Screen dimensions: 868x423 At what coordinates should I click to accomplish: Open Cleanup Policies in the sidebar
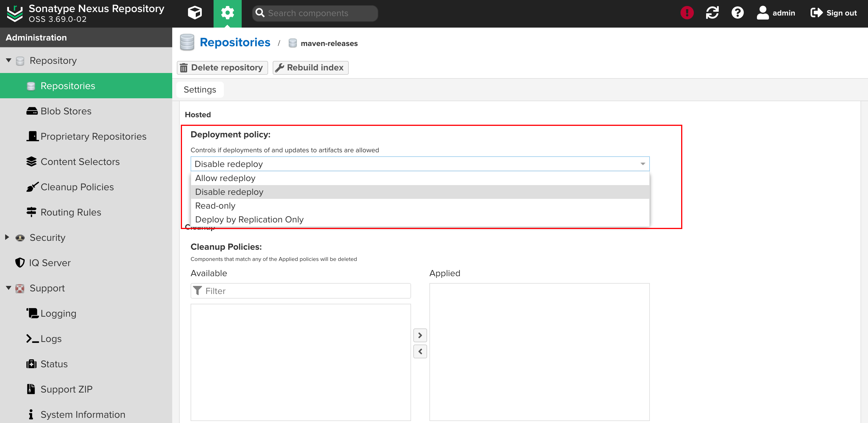click(x=77, y=187)
